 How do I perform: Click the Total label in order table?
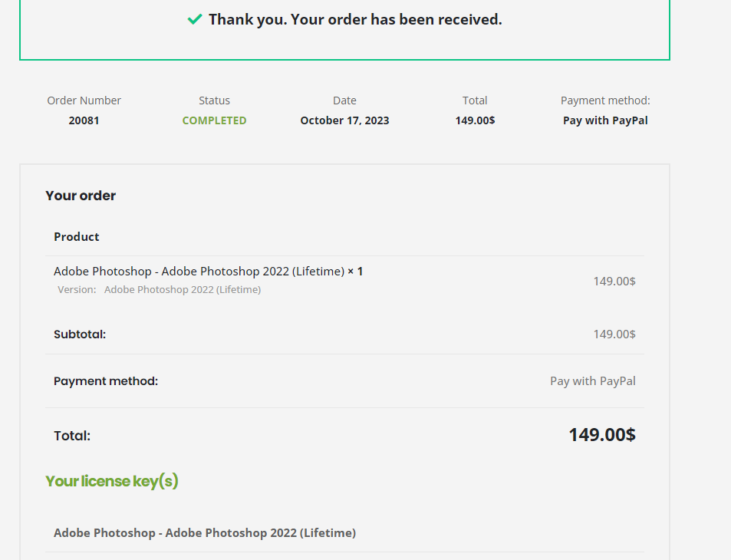72,436
